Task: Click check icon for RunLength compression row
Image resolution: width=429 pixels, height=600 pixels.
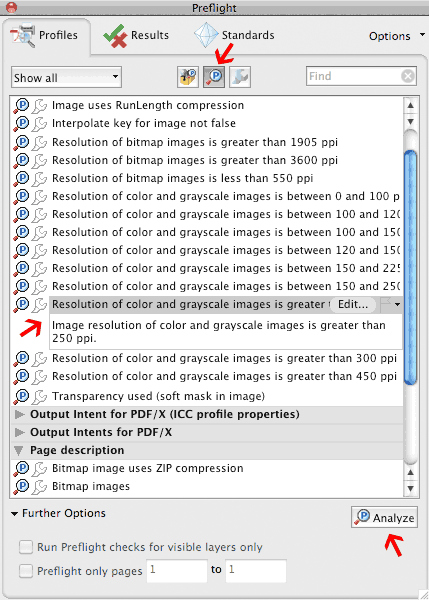Action: [x=21, y=105]
